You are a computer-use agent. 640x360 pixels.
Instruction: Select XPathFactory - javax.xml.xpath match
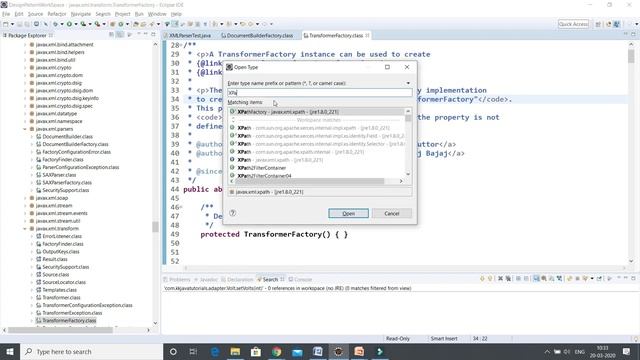coord(317,112)
